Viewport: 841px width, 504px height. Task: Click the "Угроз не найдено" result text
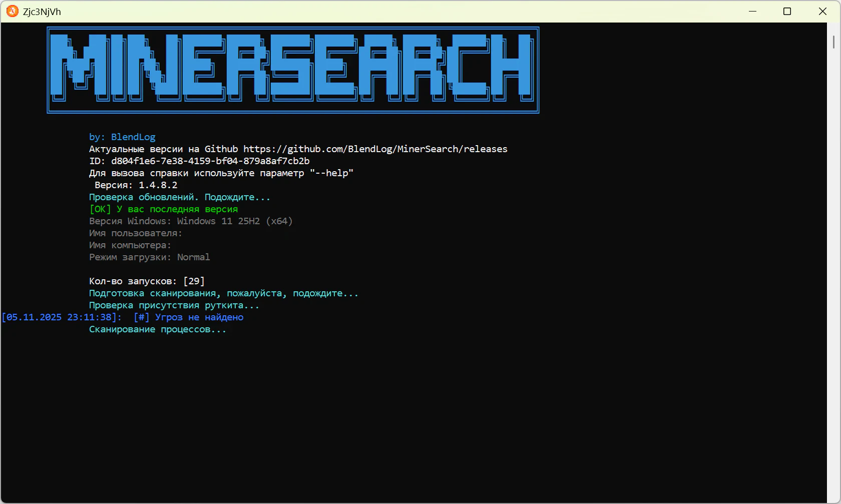point(199,317)
